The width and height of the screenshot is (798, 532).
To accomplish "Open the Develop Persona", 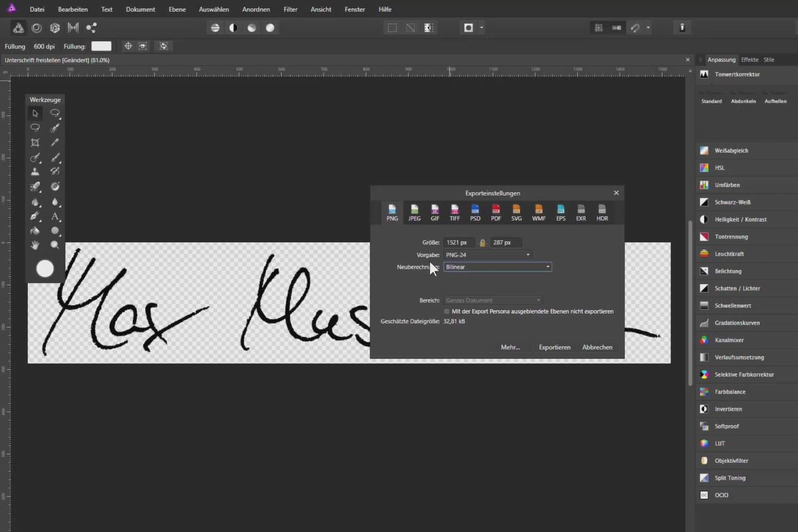I will pos(55,28).
